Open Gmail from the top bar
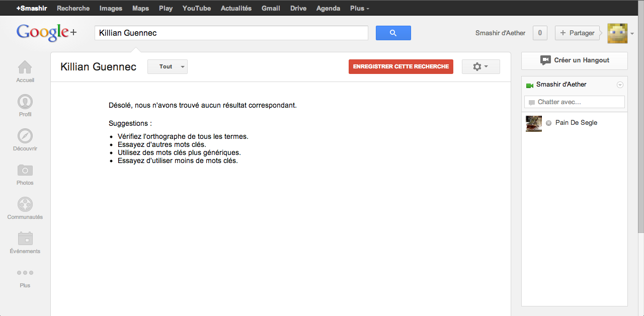 coord(271,9)
